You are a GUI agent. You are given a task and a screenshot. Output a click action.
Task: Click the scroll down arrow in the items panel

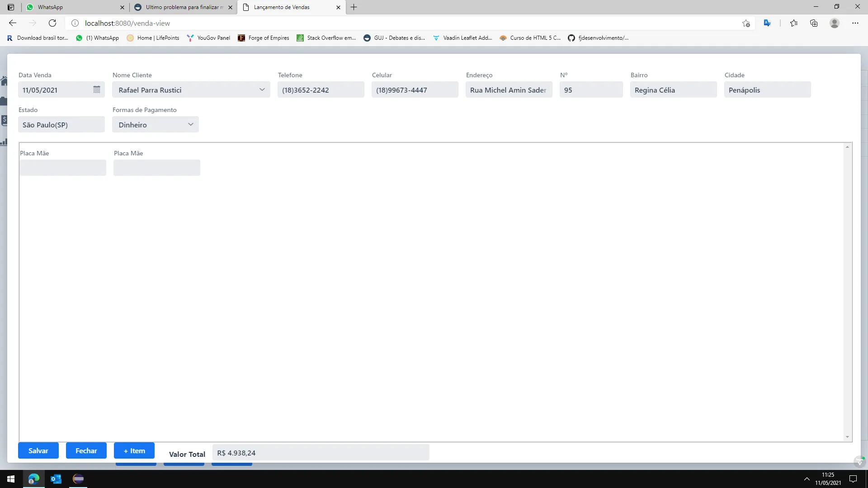tap(847, 437)
